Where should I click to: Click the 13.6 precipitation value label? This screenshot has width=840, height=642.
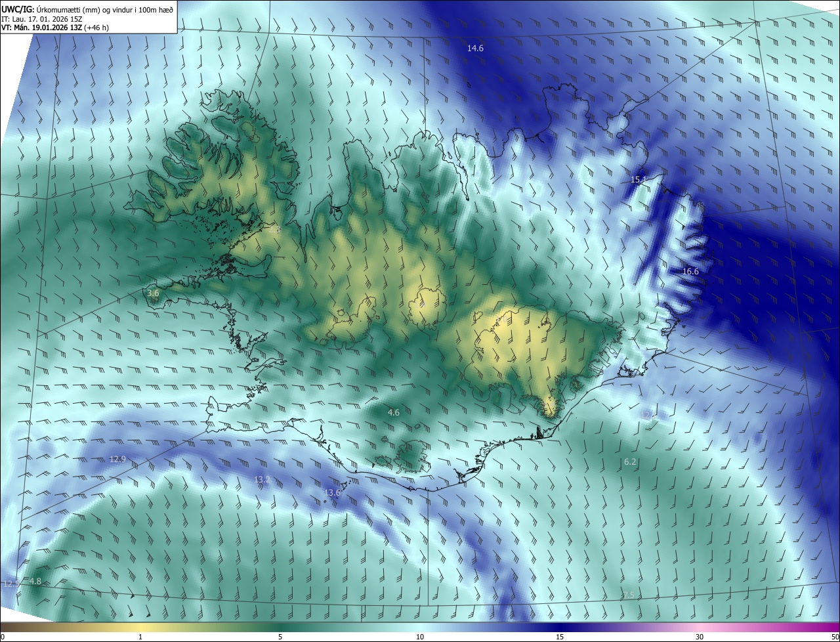333,493
